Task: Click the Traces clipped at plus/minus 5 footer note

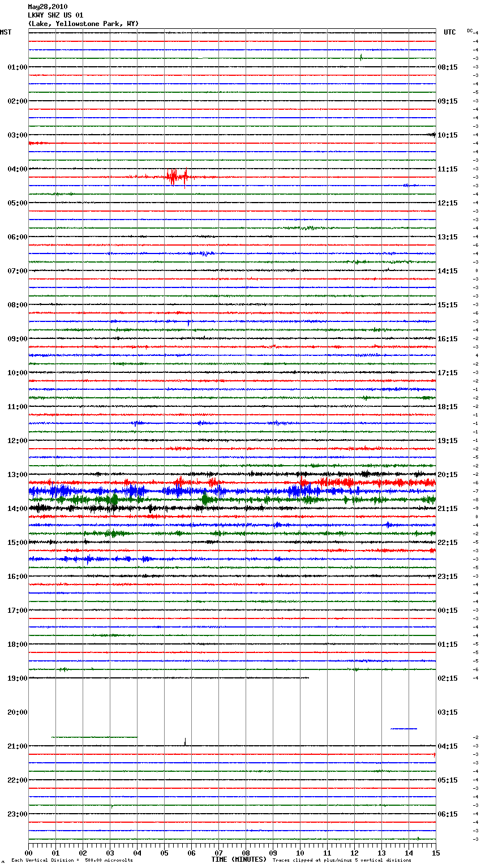Action: 342,861
